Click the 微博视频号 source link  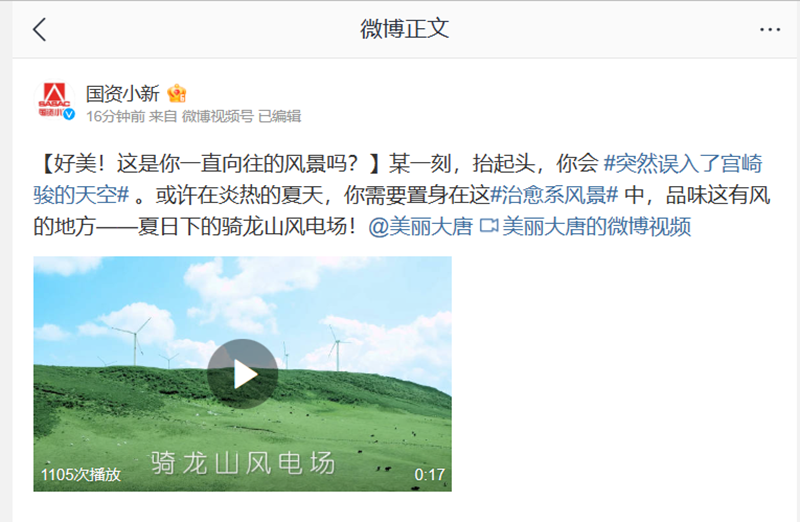click(217, 116)
